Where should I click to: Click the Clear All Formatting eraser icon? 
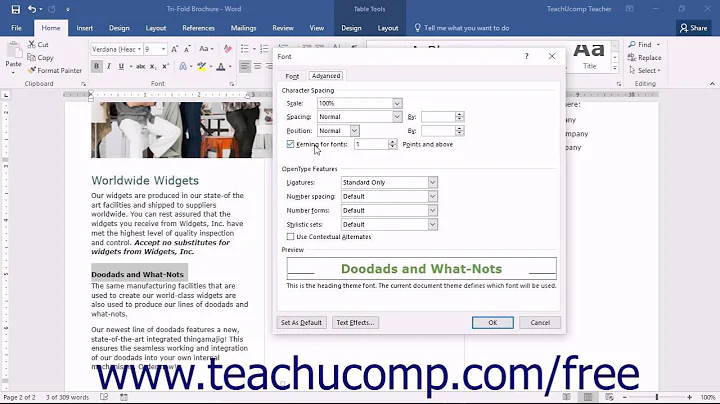click(227, 49)
